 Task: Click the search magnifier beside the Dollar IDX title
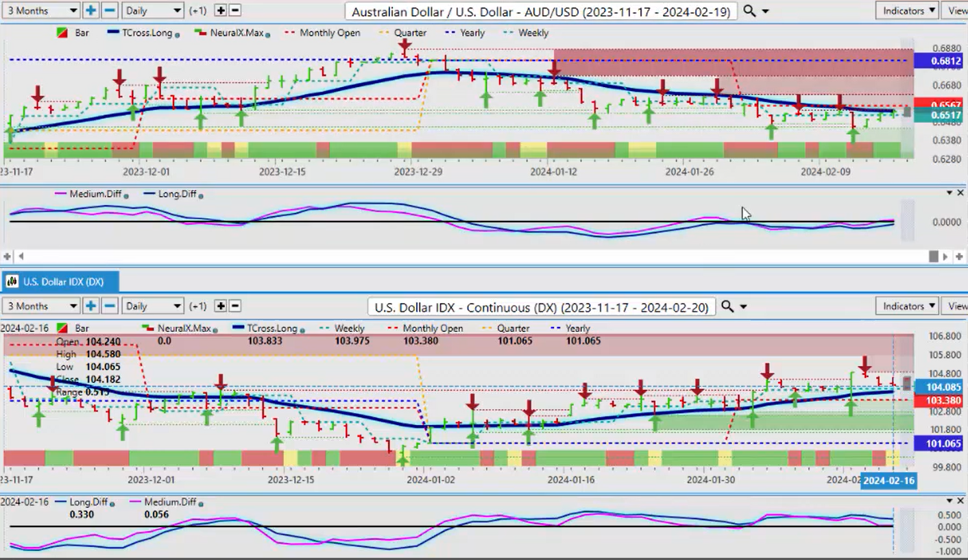[x=727, y=306]
